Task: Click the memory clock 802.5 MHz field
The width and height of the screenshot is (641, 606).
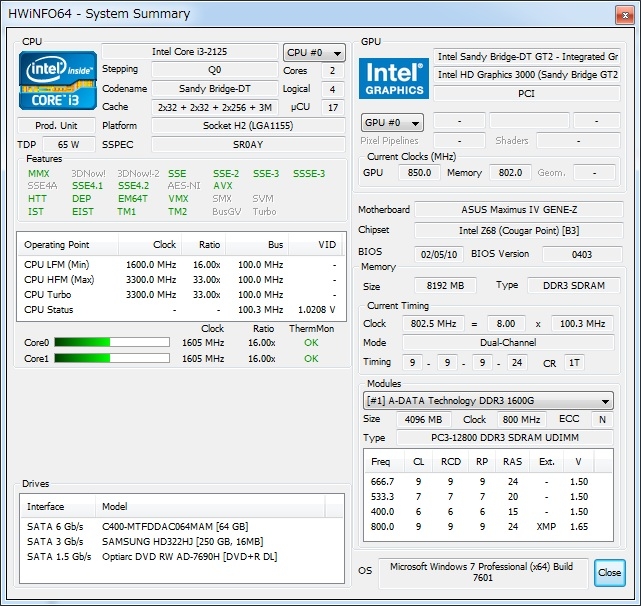Action: click(433, 324)
